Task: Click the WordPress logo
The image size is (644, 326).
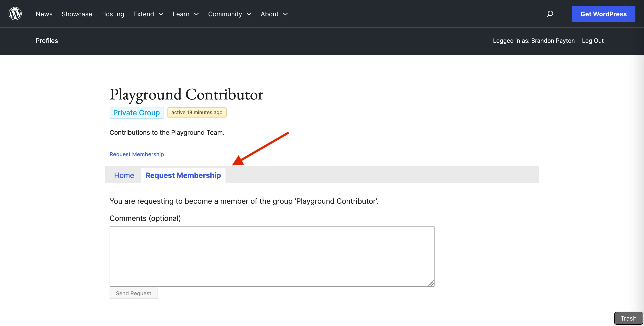Action: (15, 14)
